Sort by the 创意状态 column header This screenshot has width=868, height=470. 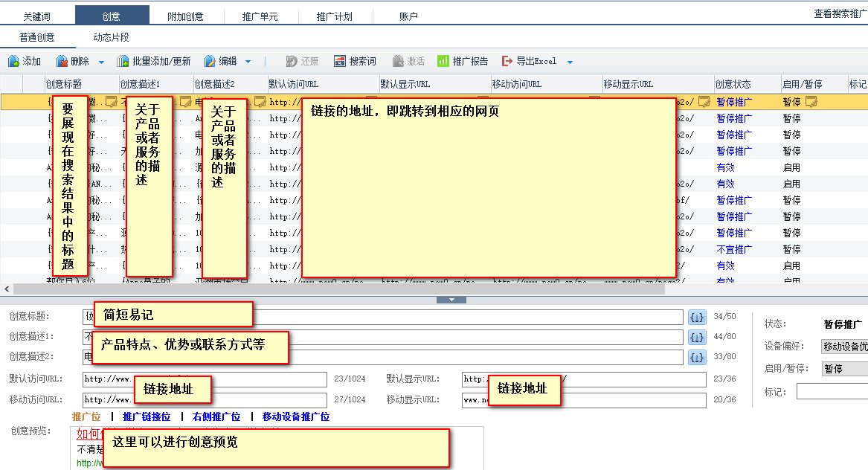748,83
